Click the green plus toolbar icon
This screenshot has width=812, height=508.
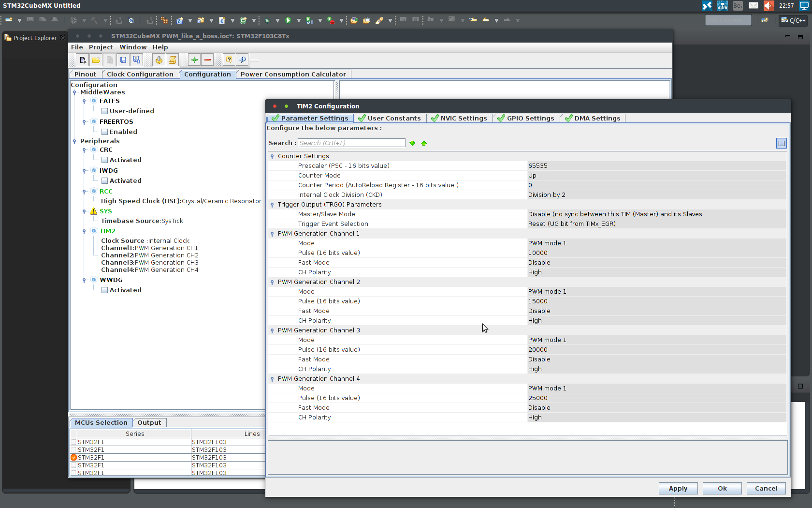tap(194, 60)
